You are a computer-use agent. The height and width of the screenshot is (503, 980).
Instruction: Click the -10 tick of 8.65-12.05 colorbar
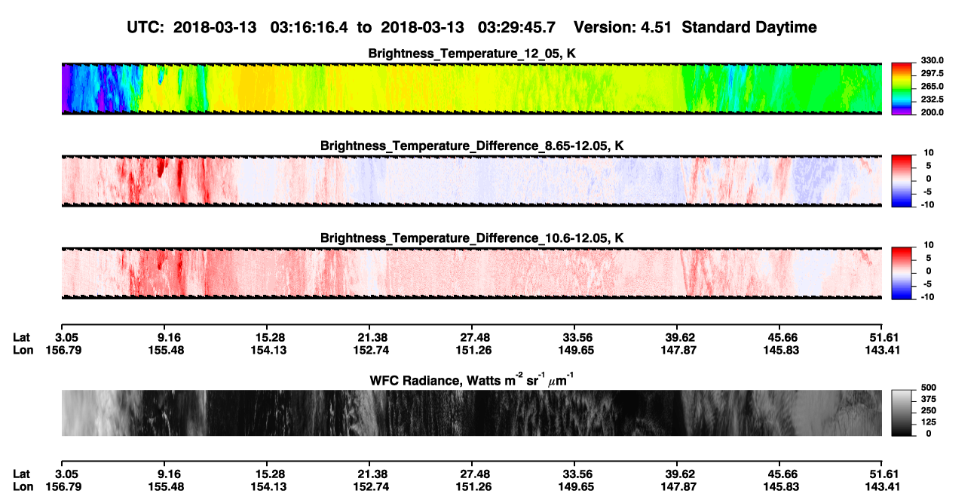[926, 204]
